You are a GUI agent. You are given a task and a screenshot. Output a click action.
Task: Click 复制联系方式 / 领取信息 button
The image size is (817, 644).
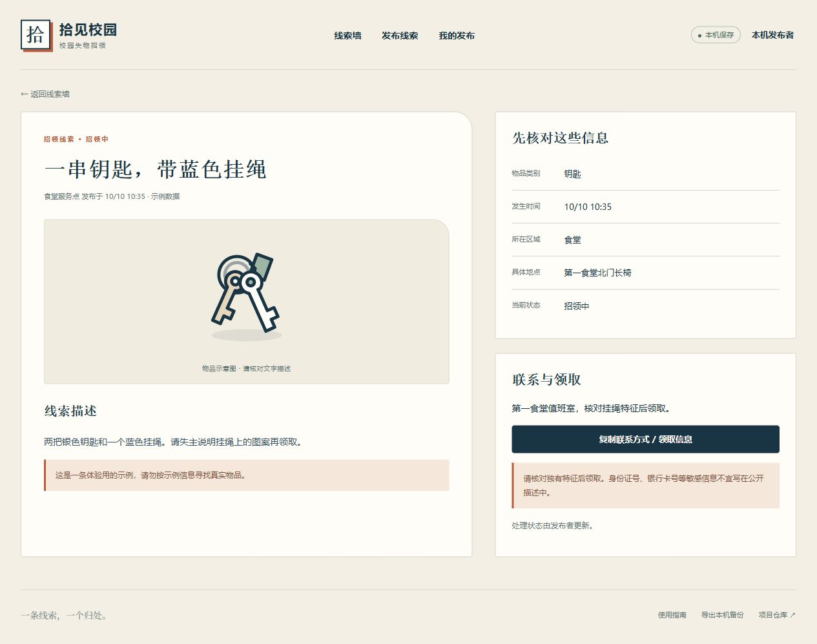point(645,439)
